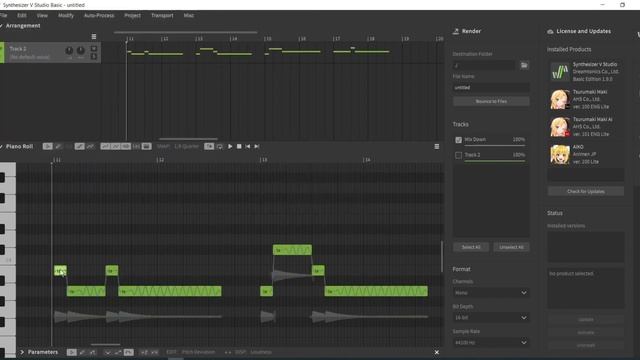Viewport: 640px width, 360px height.
Task: Solo Track 1 with the S button
Action: coord(94,56)
